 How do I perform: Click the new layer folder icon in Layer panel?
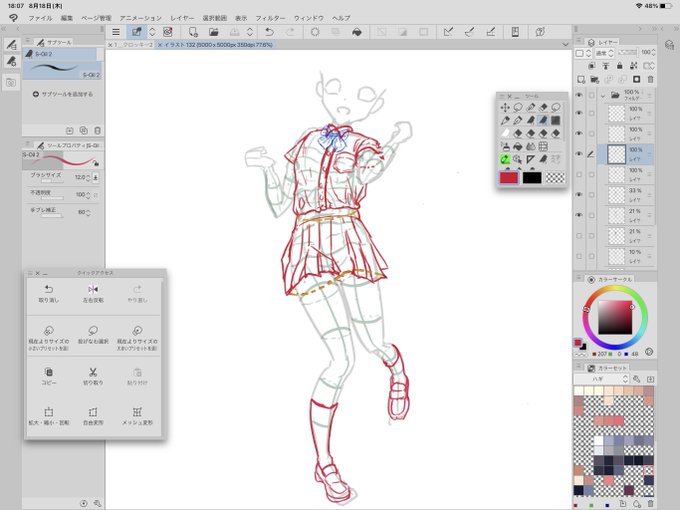pyautogui.click(x=595, y=79)
